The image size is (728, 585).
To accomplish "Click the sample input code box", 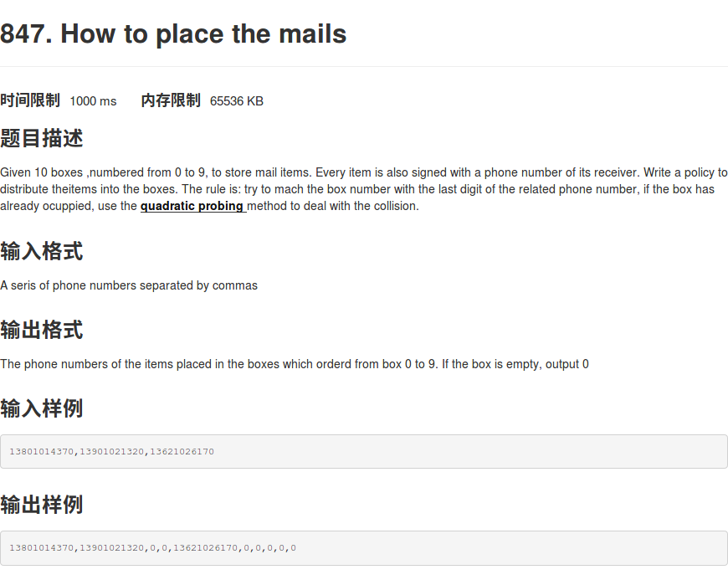I will tap(363, 452).
